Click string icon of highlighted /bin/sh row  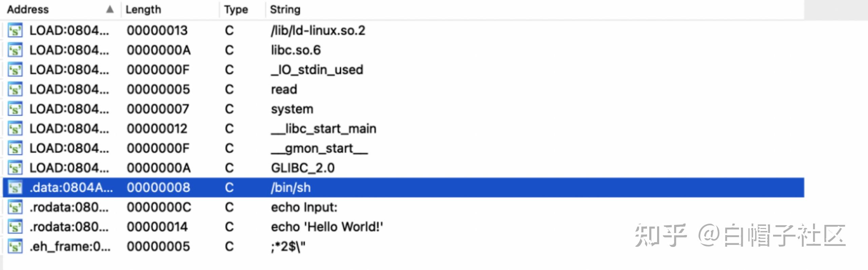point(15,188)
